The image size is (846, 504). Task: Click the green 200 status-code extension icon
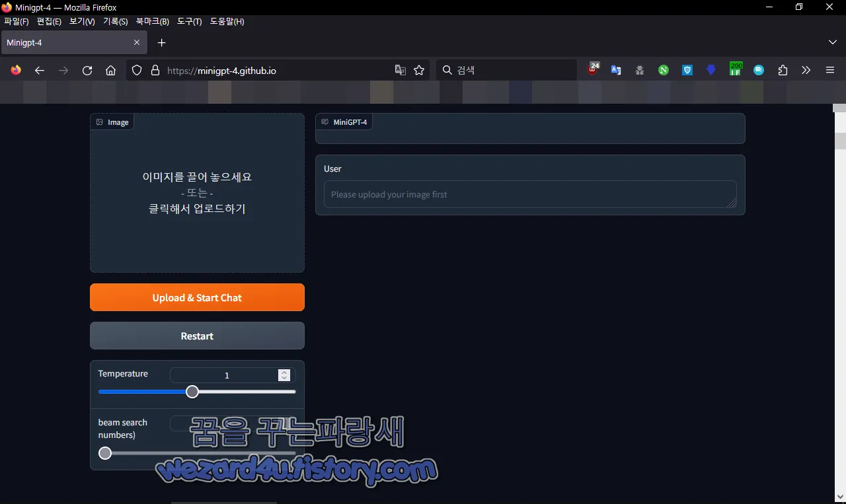736,69
